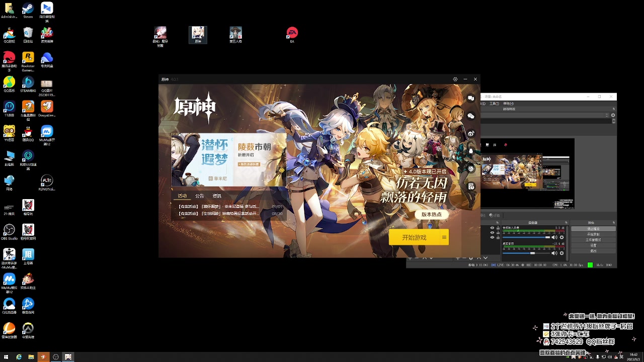Adjust the mic audio volume slider in OBS
The width and height of the screenshot is (644, 362).
(526, 237)
